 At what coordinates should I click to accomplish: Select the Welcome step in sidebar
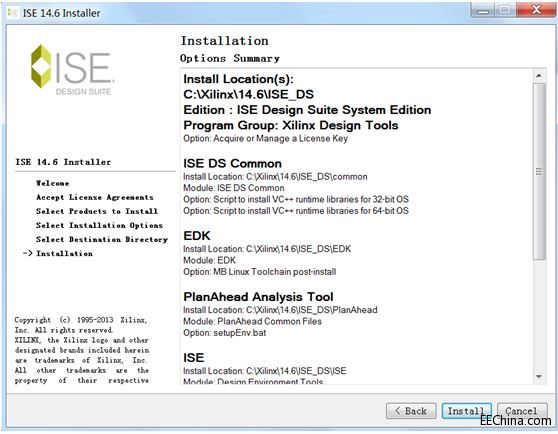pos(52,183)
